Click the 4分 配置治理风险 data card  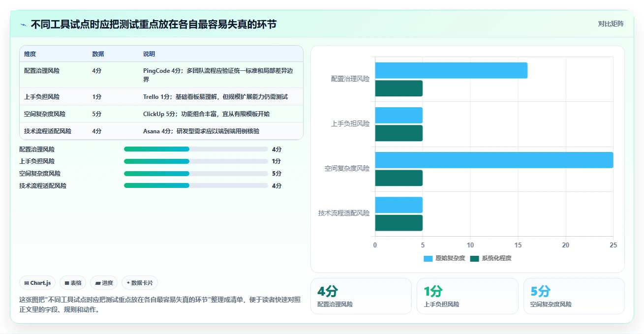pyautogui.click(x=361, y=296)
